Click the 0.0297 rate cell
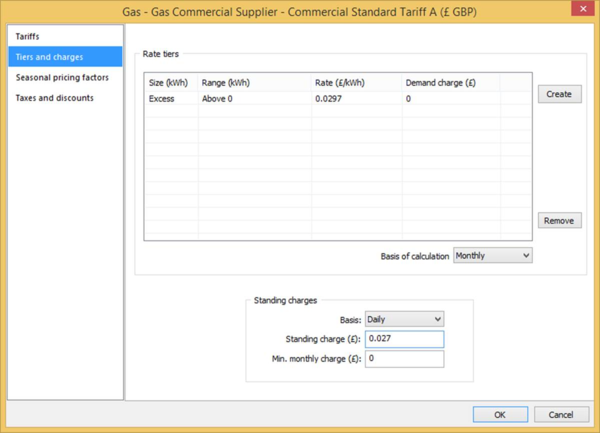 356,99
